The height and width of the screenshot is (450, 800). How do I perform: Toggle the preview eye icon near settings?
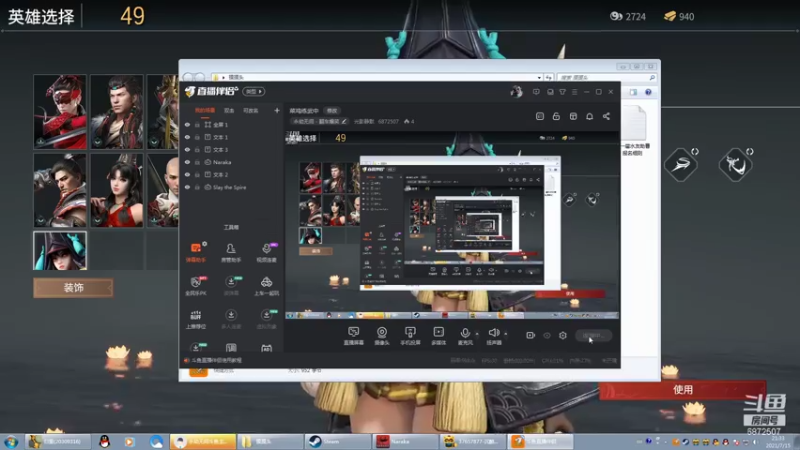pyautogui.click(x=547, y=335)
